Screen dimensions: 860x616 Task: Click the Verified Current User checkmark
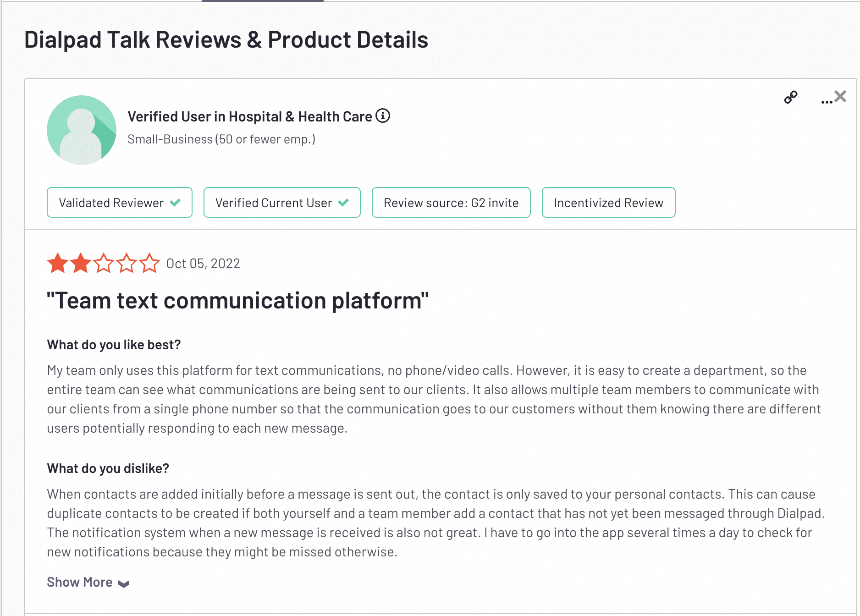(343, 202)
